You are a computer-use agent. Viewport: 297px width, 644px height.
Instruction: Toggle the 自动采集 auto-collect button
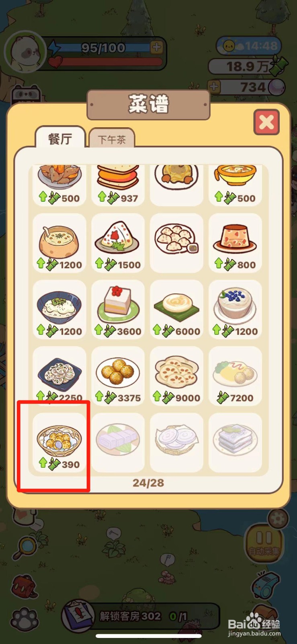(x=264, y=542)
